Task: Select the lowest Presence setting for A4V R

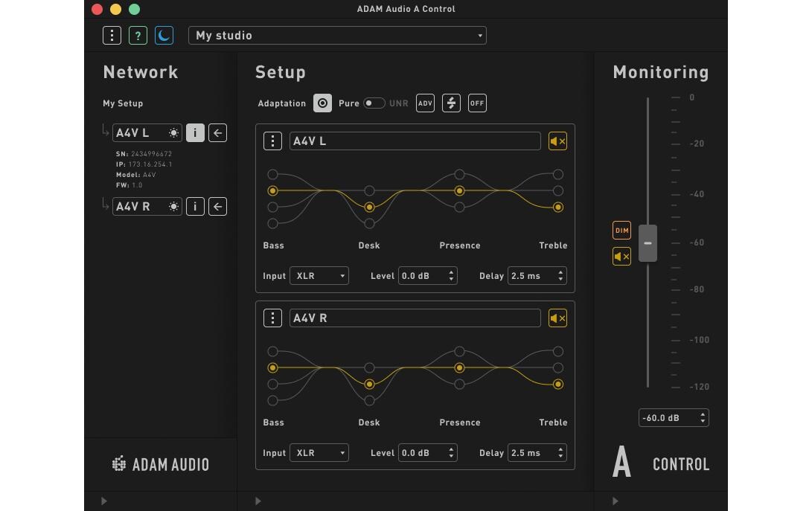Action: (x=459, y=384)
